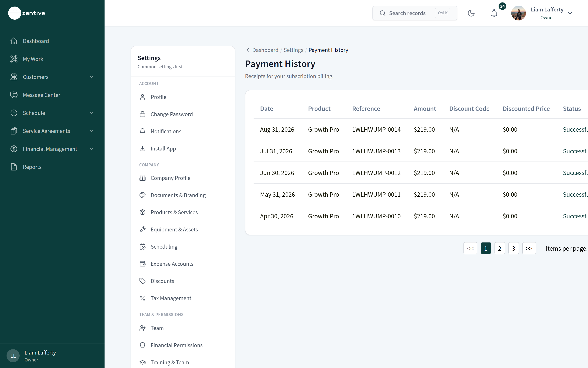This screenshot has height=368, width=588.
Task: Click the Message Center chat icon
Action: [14, 95]
